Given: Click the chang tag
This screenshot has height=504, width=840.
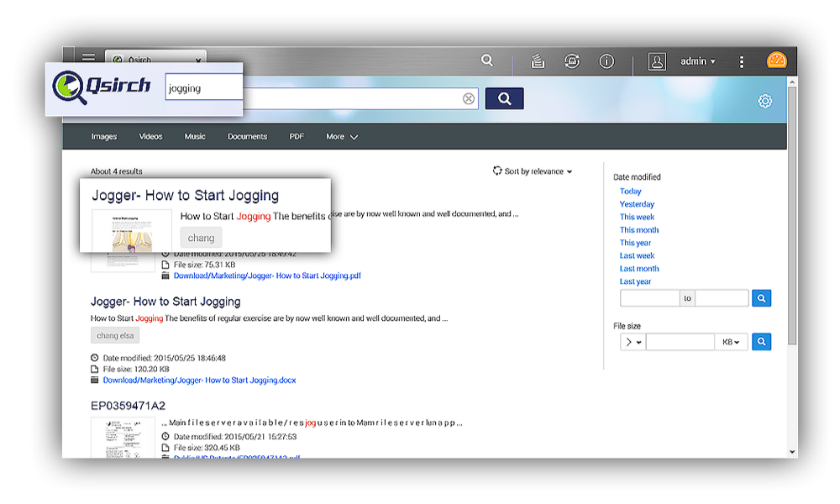Looking at the screenshot, I should (201, 238).
